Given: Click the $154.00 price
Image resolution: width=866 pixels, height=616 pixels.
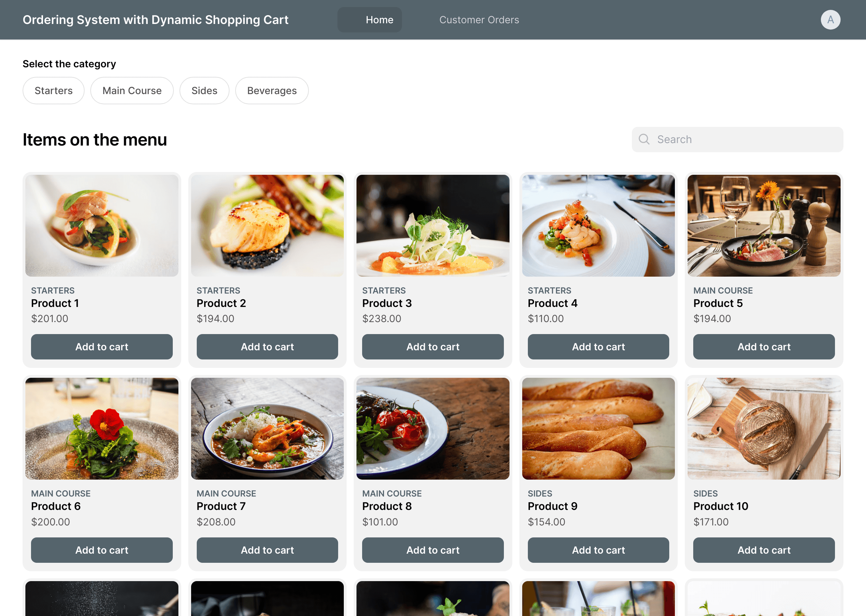Looking at the screenshot, I should coord(547,522).
